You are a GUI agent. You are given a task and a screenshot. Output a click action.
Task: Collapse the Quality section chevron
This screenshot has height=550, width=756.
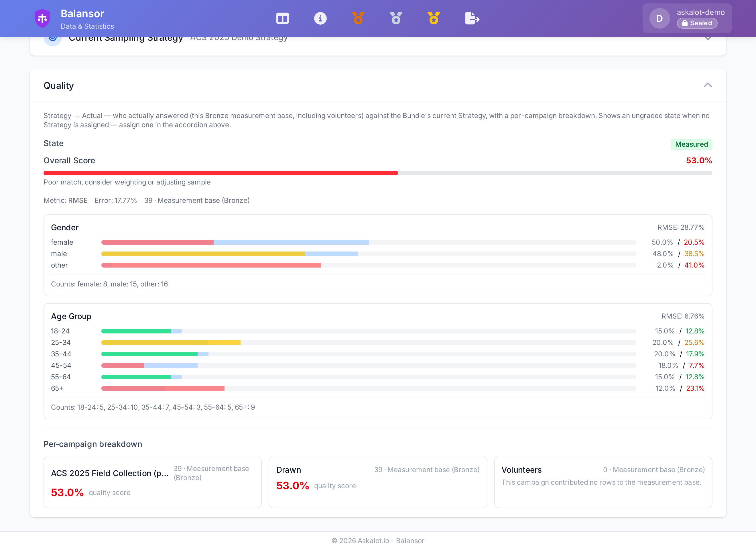708,85
